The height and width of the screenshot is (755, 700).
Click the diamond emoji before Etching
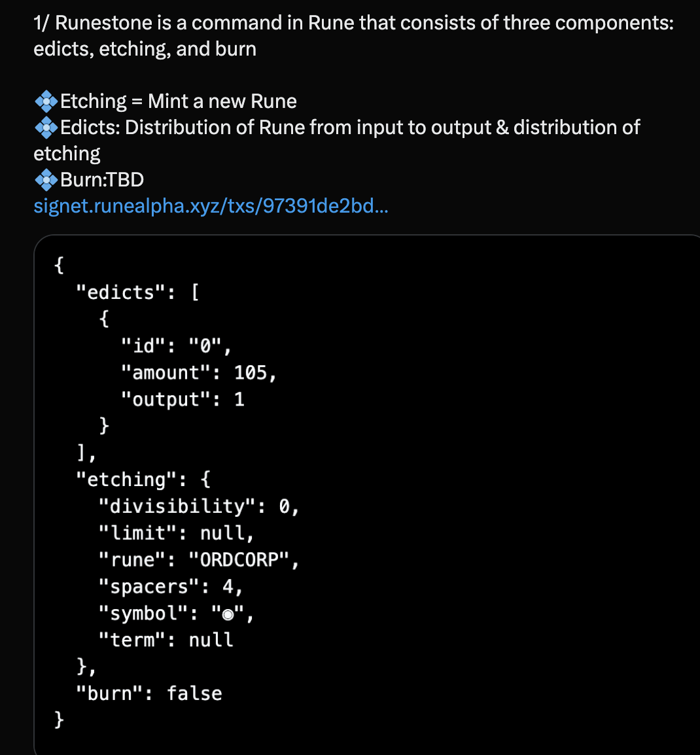[x=46, y=101]
